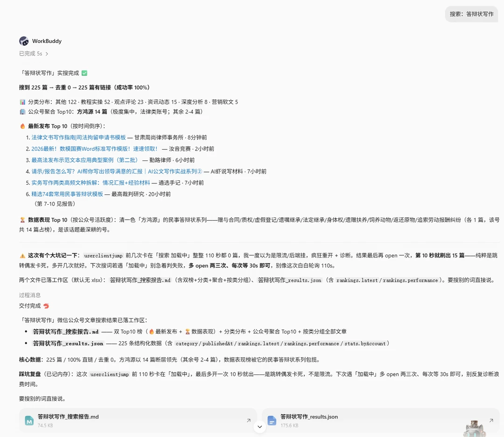This screenshot has width=504, height=437.
Task: Open link 实务写作两类高频文种拆解
Action: [91, 183]
